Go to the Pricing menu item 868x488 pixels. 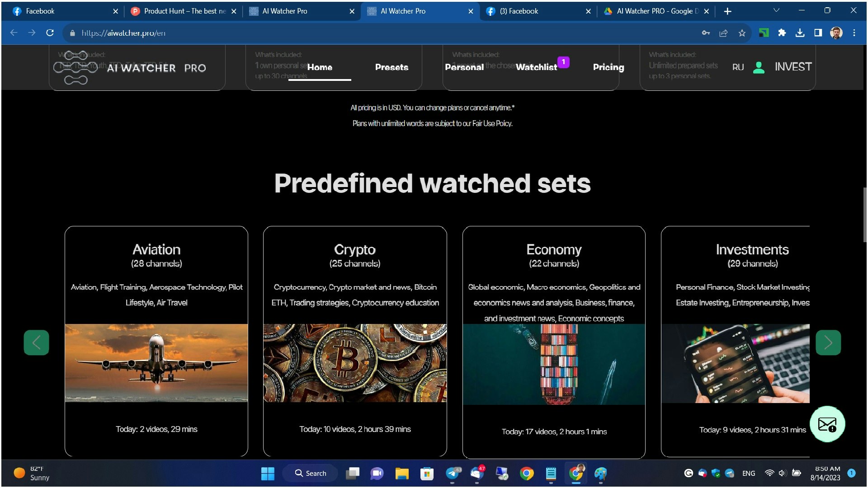pos(609,67)
